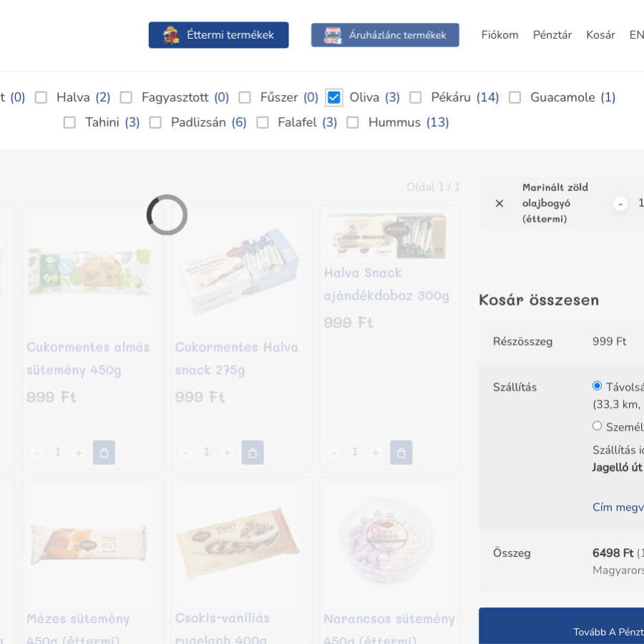
Task: Click cart icon for Halva Snack ajándékdoboz
Action: pos(401,452)
